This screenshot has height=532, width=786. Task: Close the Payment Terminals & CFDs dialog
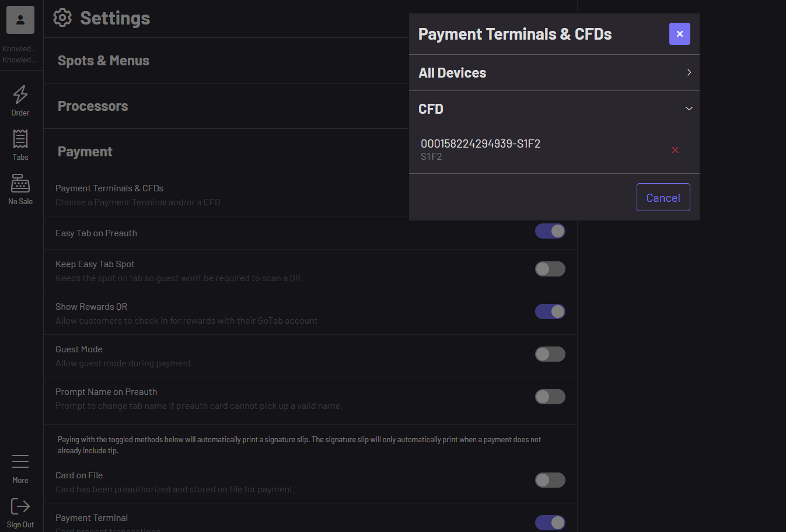click(680, 34)
